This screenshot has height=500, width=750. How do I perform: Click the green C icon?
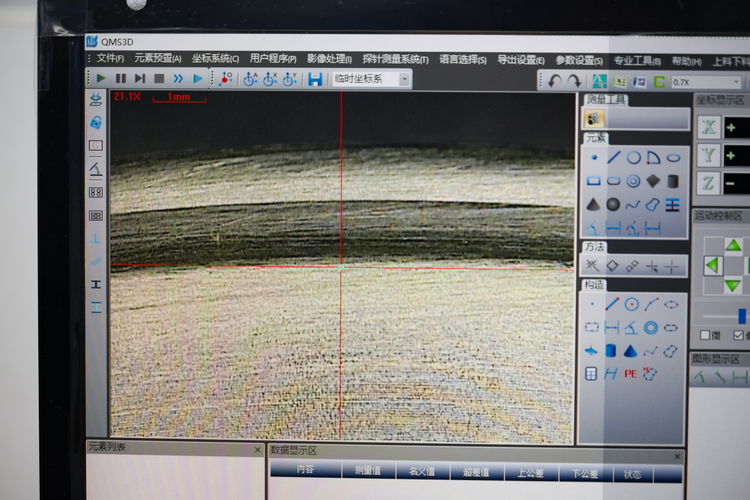[x=660, y=82]
